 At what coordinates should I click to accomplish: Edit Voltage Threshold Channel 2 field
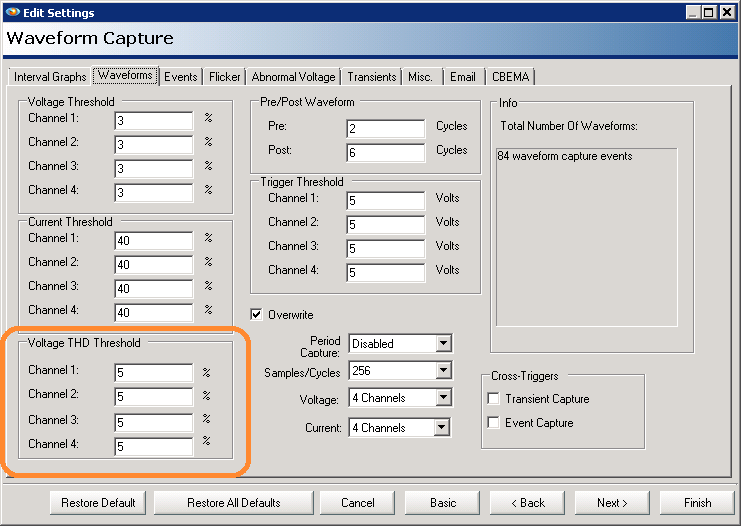pos(154,145)
